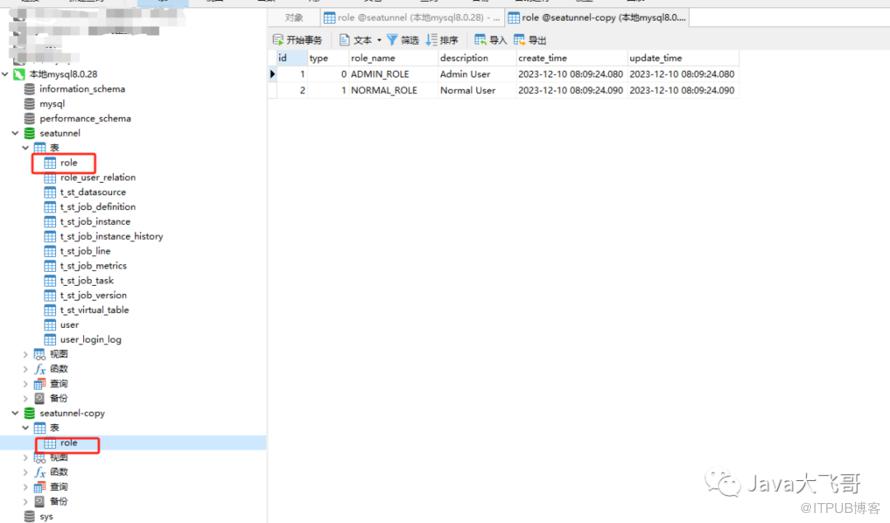Click the 筛选 filter funnel icon
Viewport: 890px width, 523px height.
point(392,40)
